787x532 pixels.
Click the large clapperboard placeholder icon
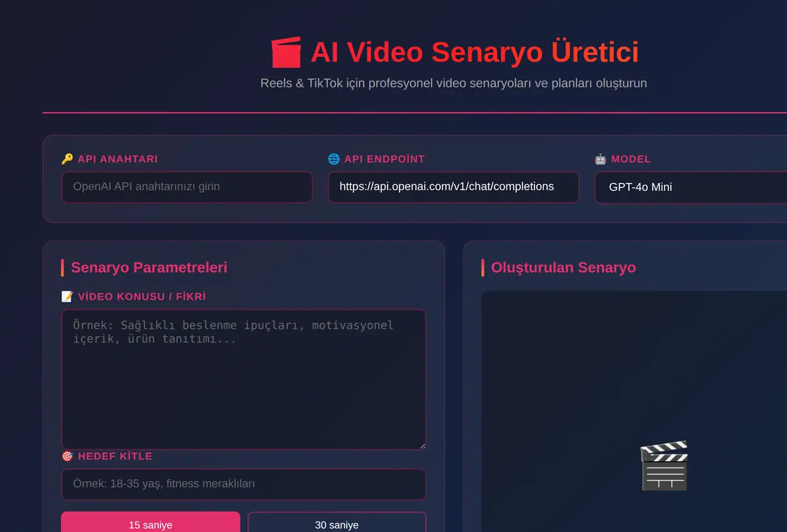pyautogui.click(x=664, y=466)
